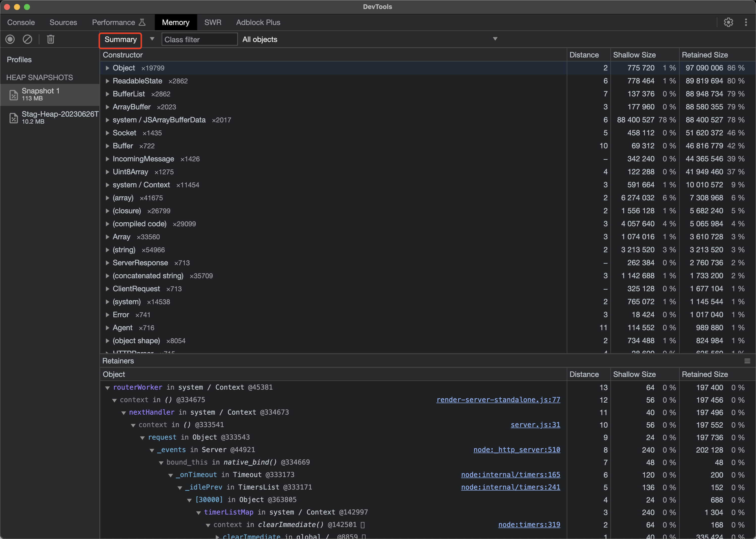The width and height of the screenshot is (756, 539).
Task: Open the Adblock Plus tab
Action: [258, 22]
